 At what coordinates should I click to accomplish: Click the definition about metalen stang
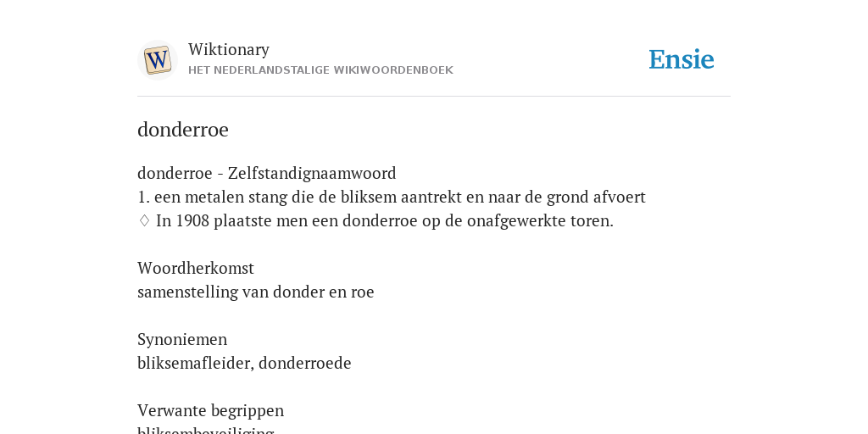392,197
